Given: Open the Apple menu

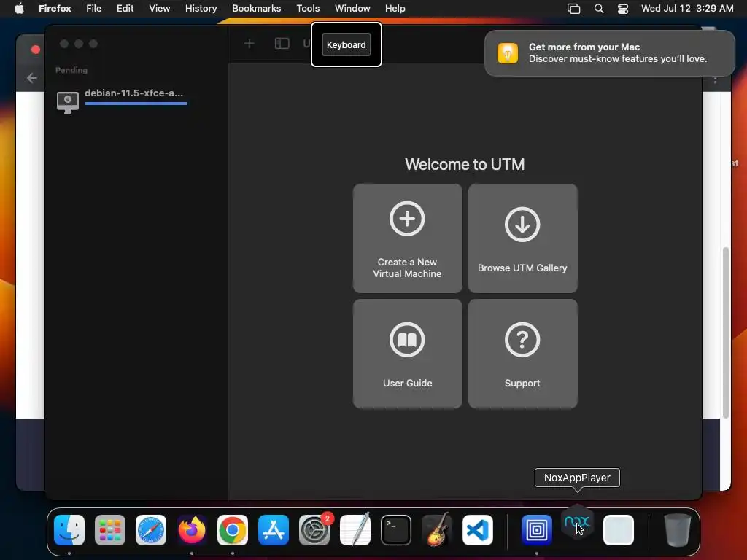Looking at the screenshot, I should click(x=19, y=9).
